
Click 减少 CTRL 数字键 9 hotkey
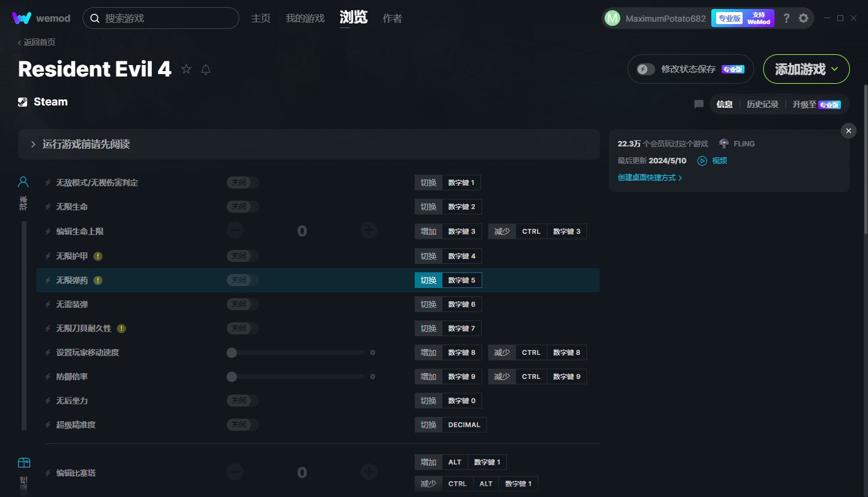point(538,377)
